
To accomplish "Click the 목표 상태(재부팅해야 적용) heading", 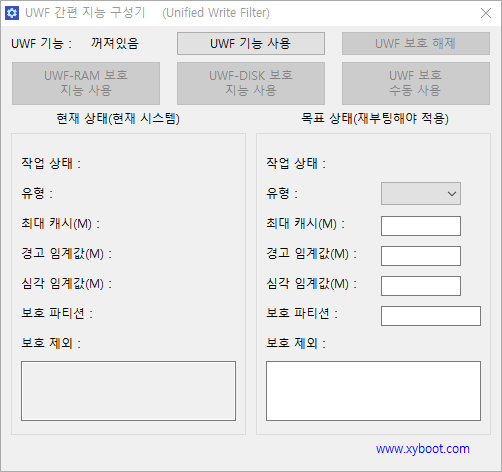I will (x=375, y=118).
